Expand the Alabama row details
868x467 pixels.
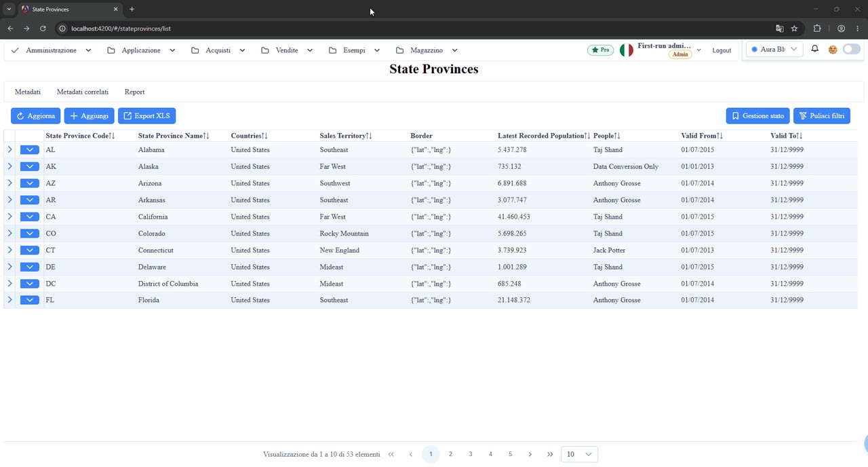point(9,149)
